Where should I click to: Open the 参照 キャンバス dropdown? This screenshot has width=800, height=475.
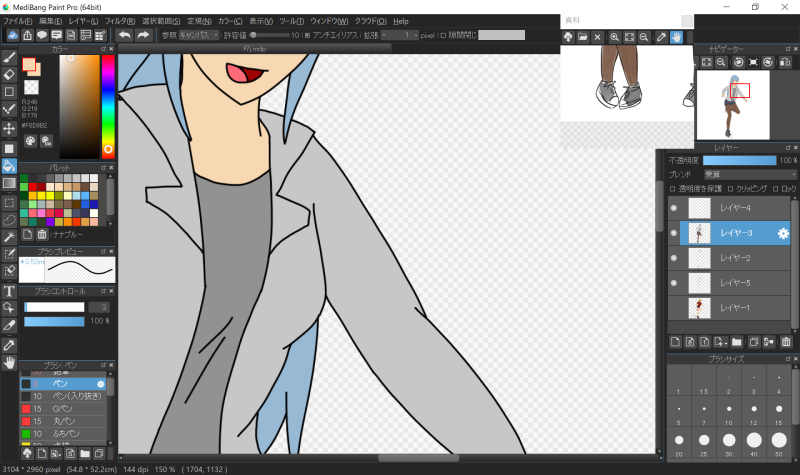198,35
